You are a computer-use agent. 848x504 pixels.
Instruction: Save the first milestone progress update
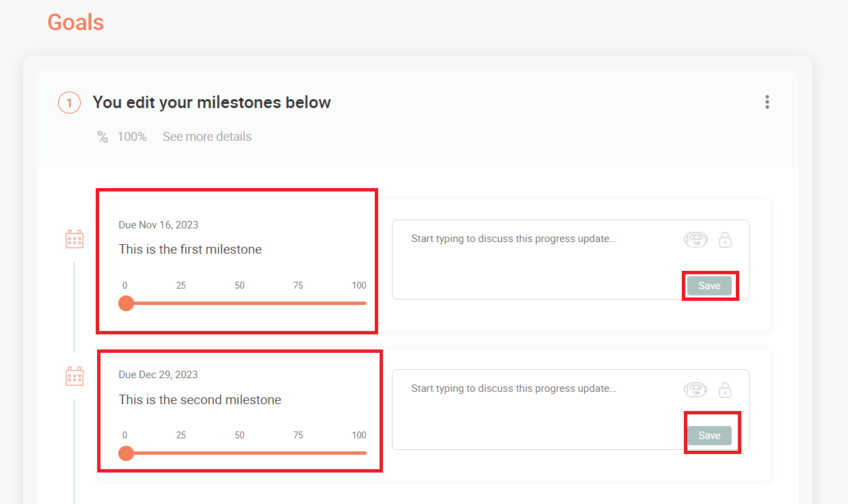click(x=709, y=285)
